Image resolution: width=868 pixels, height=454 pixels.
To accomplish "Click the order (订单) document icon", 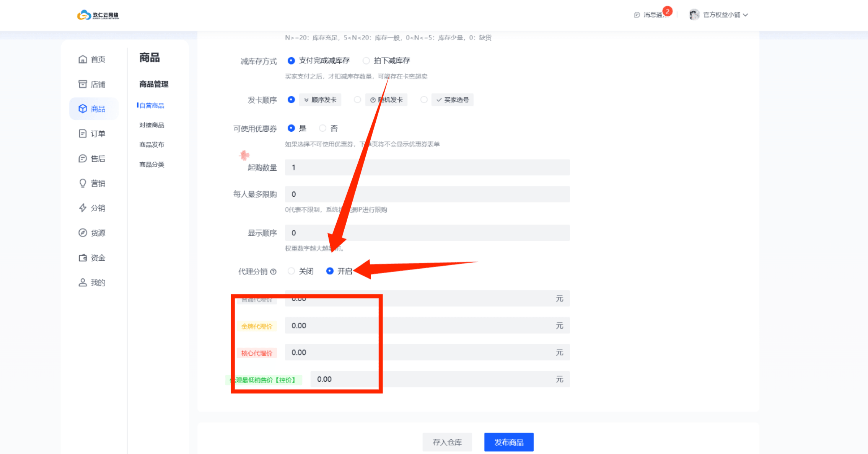I will 83,134.
